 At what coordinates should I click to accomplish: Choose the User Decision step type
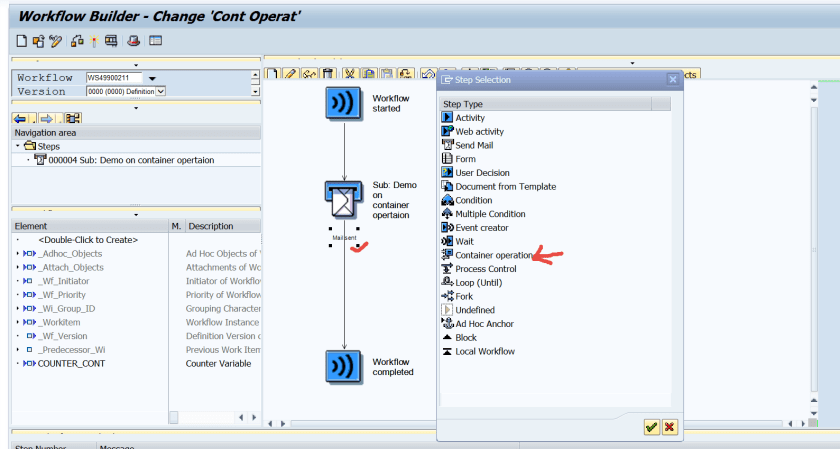482,173
